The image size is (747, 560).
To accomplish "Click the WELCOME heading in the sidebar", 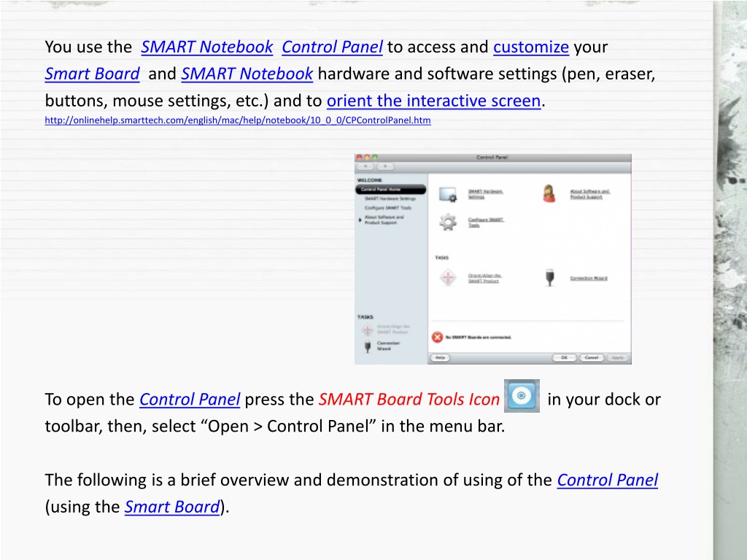I will coord(370,181).
